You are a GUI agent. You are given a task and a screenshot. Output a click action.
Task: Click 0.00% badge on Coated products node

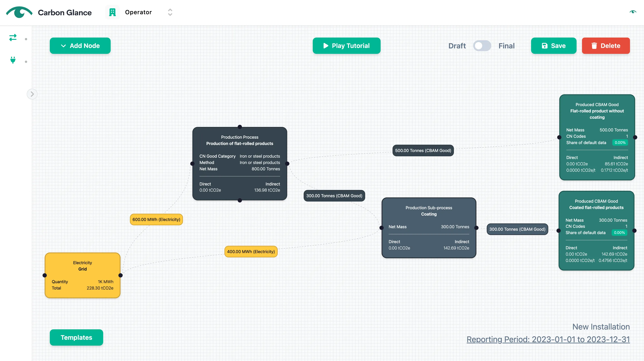click(619, 233)
